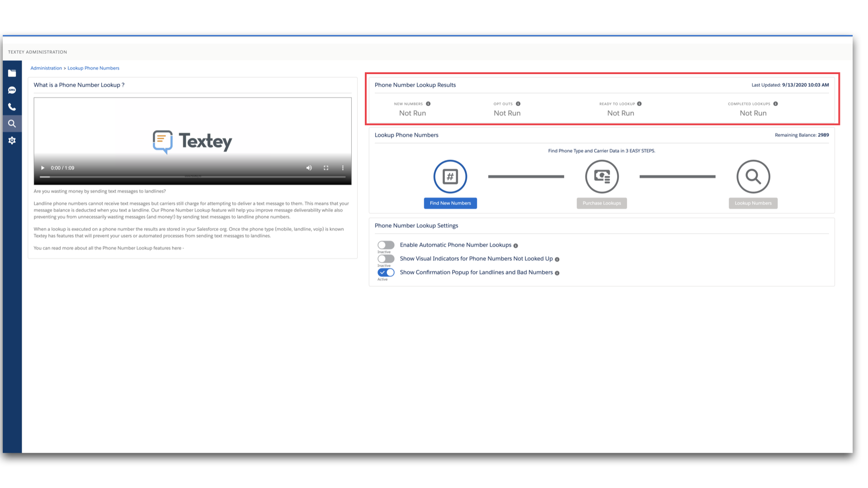Toggle Show Visual Indicators for Phone Numbers Not Looked Up

(386, 259)
